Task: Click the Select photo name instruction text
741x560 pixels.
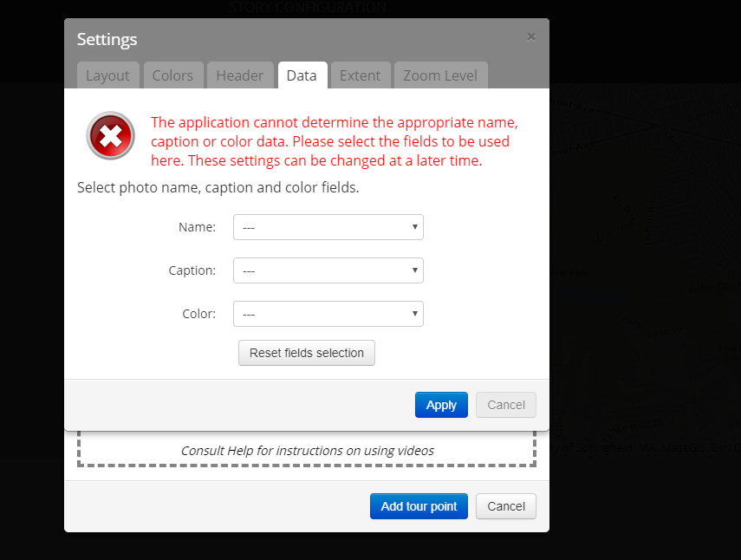Action: click(x=218, y=187)
